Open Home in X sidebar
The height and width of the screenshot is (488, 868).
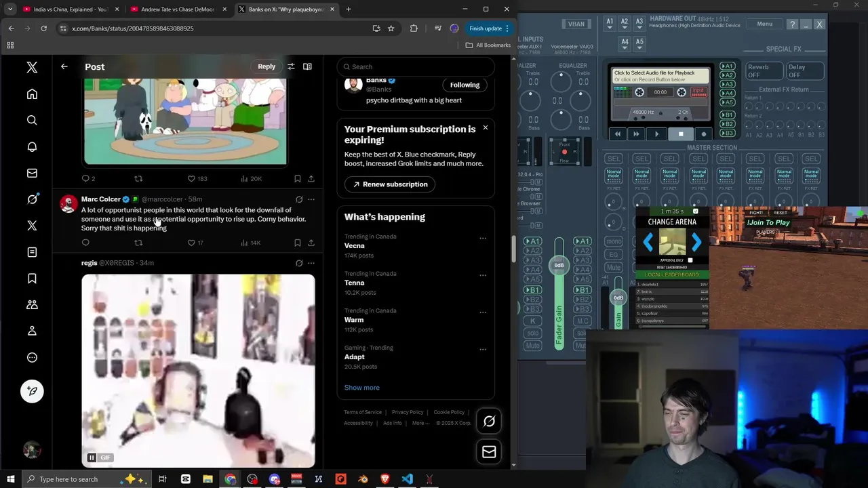[32, 94]
